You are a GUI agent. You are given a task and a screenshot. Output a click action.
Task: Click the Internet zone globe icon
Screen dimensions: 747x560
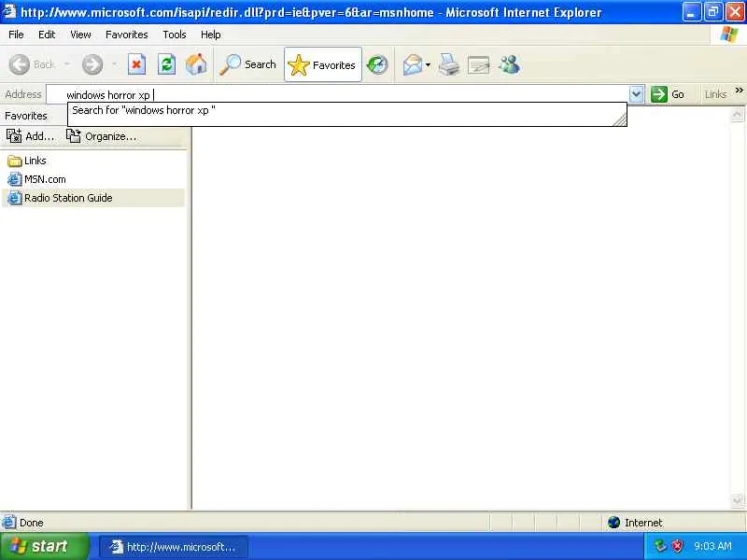(x=613, y=523)
